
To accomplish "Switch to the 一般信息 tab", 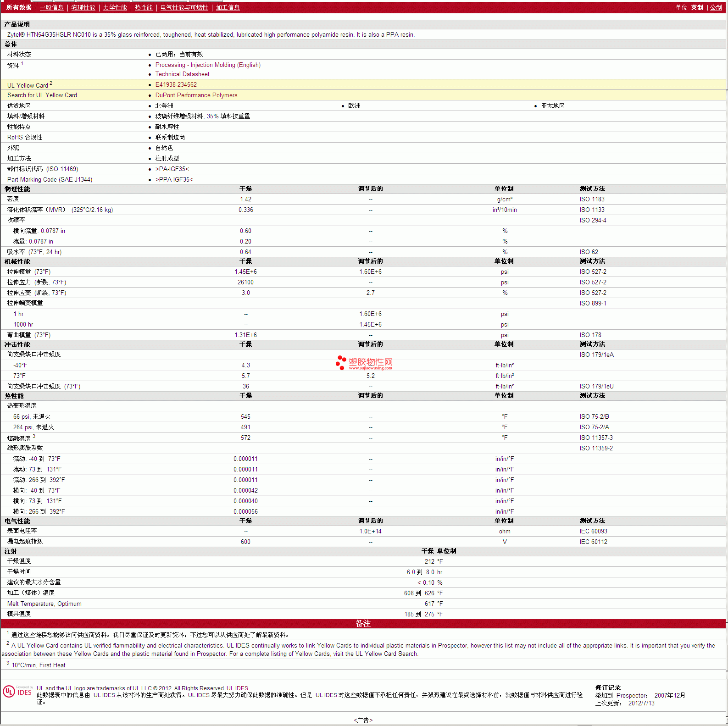I will click(x=51, y=7).
